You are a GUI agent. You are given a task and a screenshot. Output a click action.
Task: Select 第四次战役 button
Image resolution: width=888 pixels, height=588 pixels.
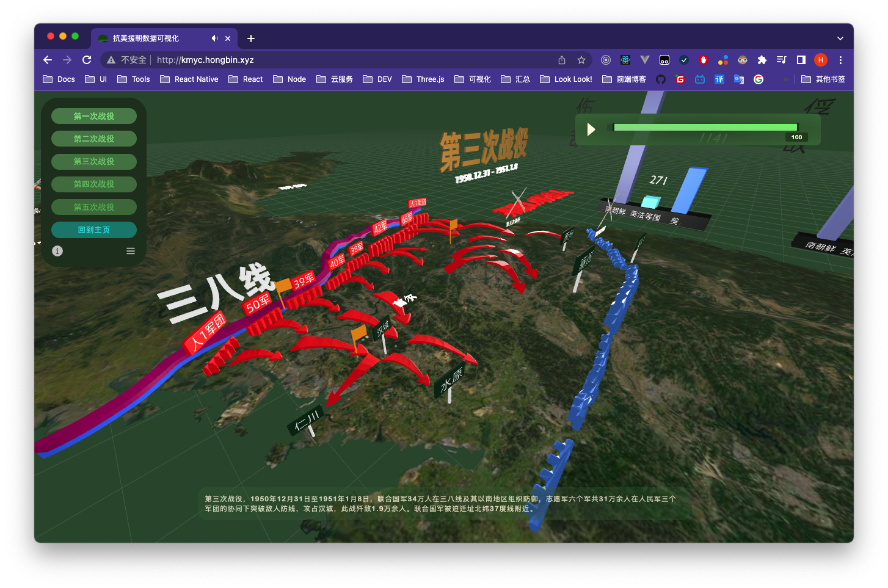(x=94, y=184)
